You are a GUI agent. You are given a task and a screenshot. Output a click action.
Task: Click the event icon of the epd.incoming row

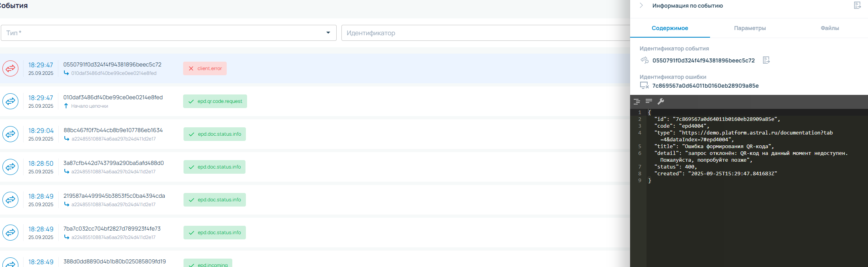tap(10, 263)
